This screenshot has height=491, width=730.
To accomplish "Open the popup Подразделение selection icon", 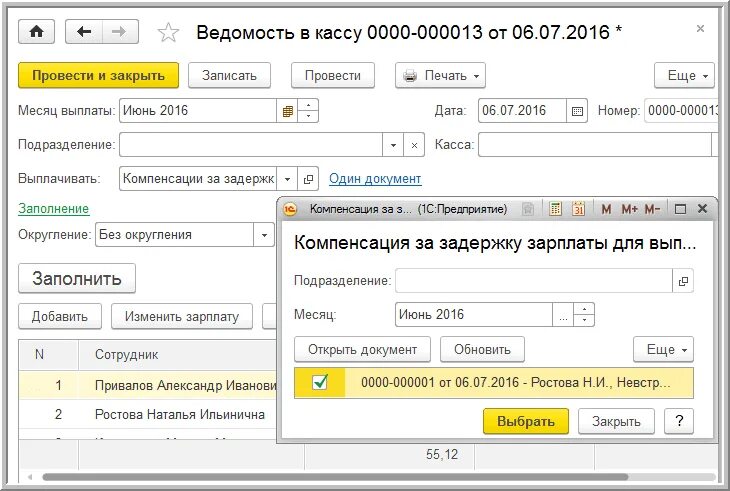I will pos(683,281).
